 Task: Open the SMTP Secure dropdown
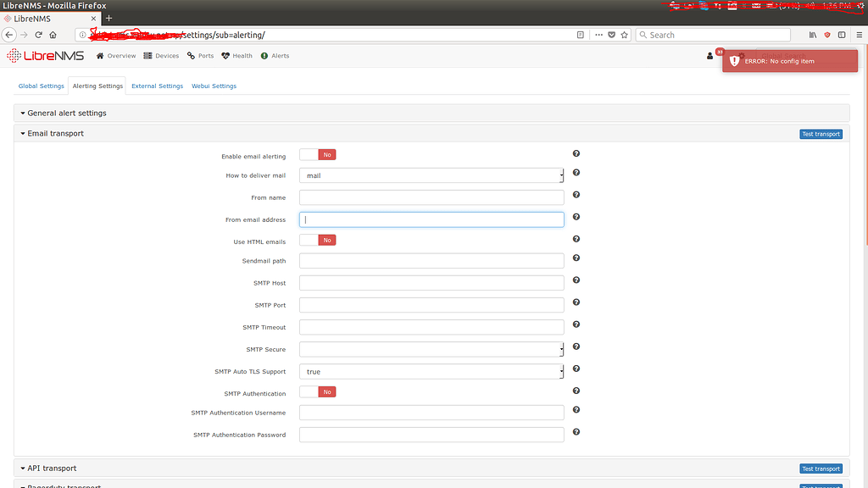[431, 349]
